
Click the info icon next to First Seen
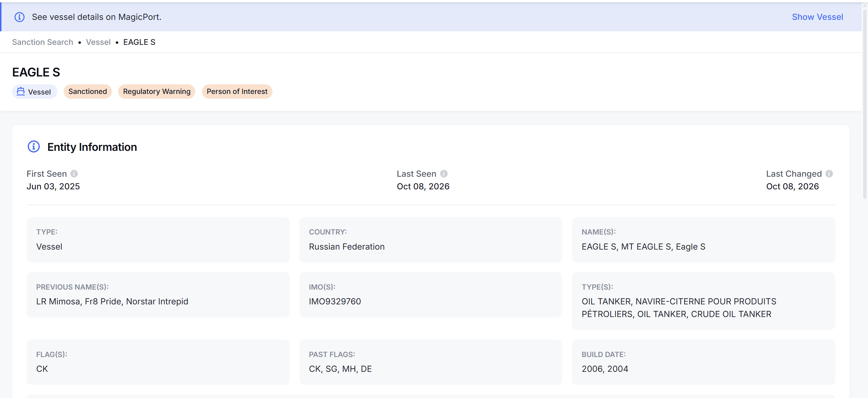point(74,174)
